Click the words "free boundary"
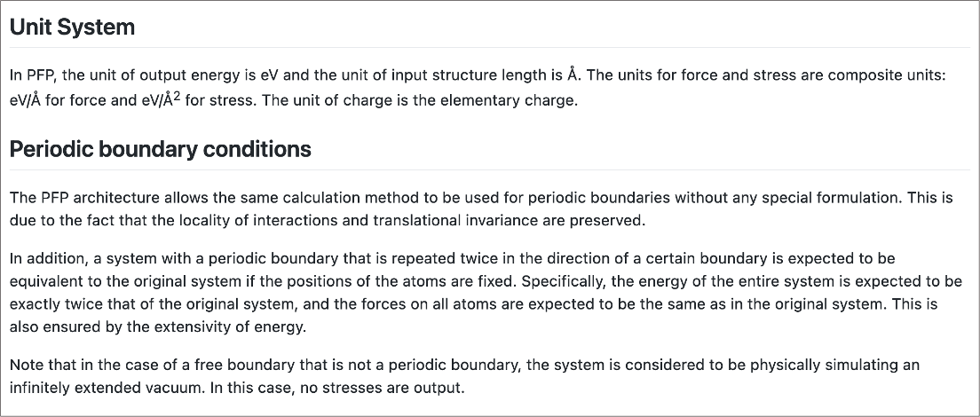Screen dimensions: 980x417 [215, 365]
